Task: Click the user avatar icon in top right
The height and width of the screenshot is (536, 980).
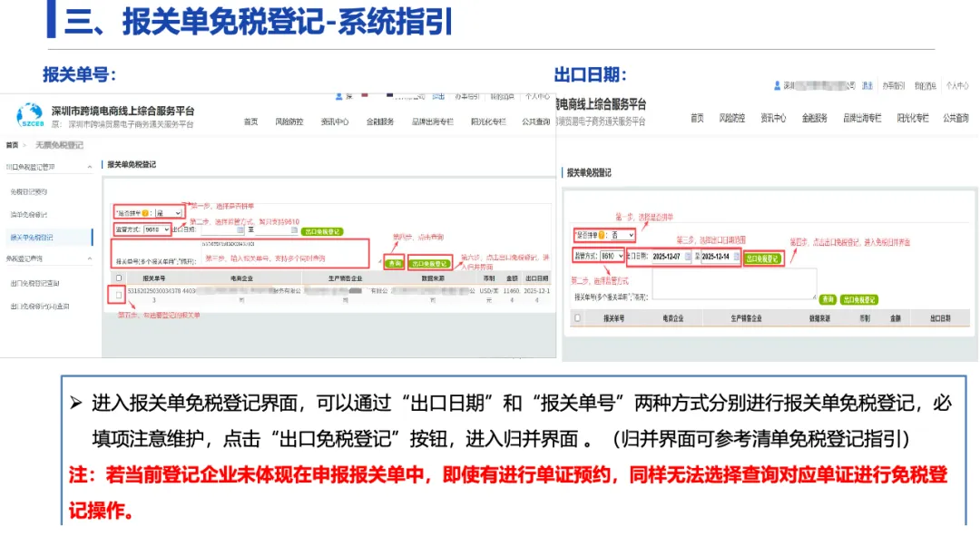Action: click(777, 84)
